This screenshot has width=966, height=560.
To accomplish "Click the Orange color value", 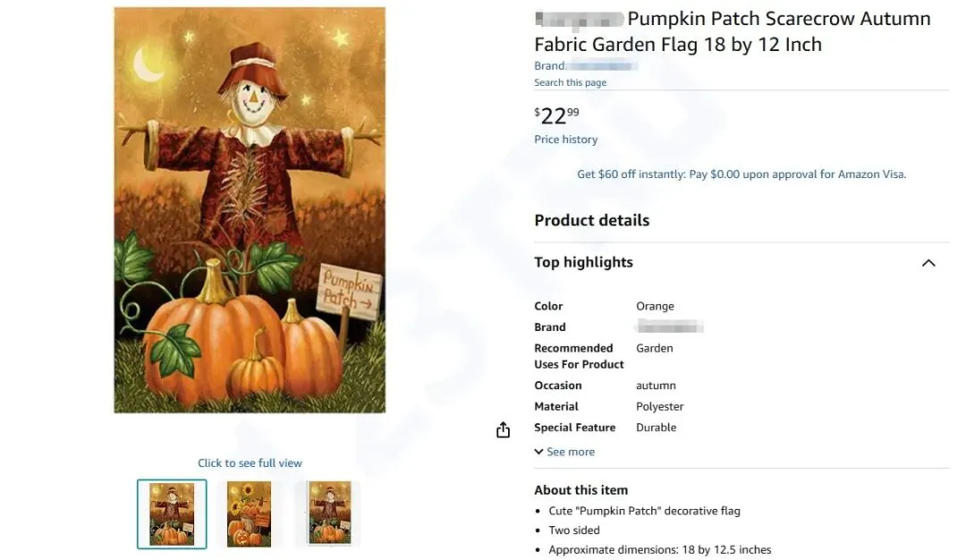I will pyautogui.click(x=655, y=306).
